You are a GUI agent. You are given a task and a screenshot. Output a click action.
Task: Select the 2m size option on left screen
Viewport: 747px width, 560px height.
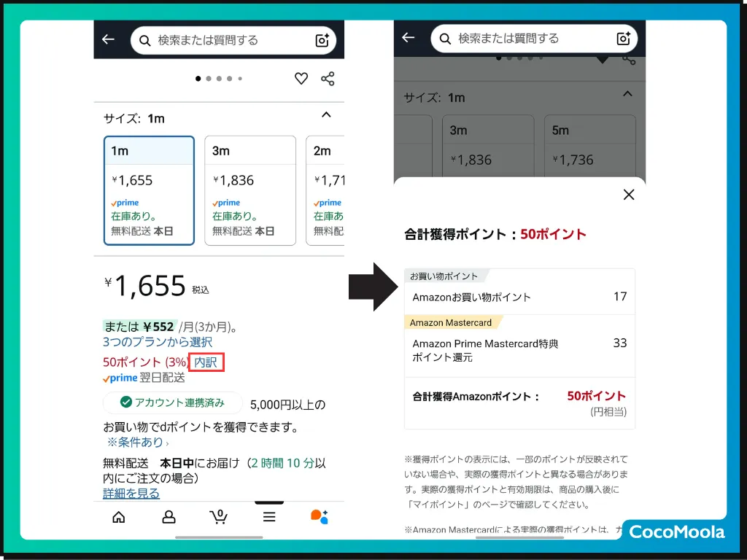coord(325,190)
